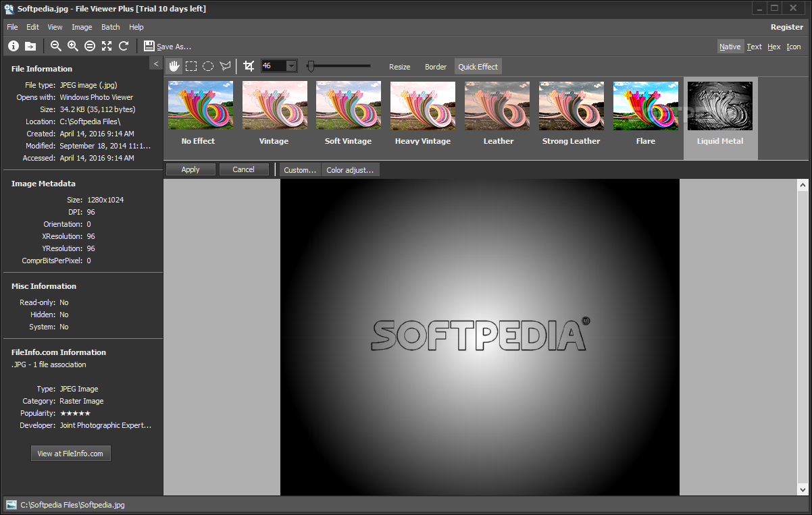Click the Apply button
This screenshot has height=515, width=812.
click(x=191, y=169)
